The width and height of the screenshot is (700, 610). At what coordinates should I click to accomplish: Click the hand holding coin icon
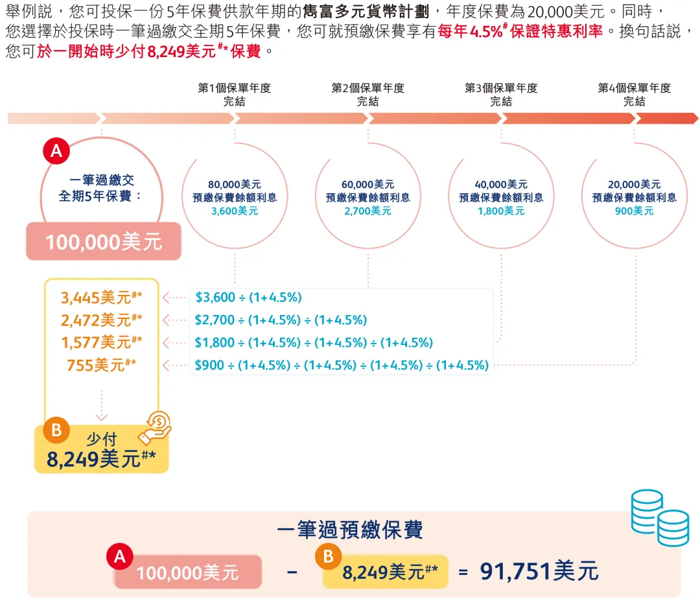point(156,428)
